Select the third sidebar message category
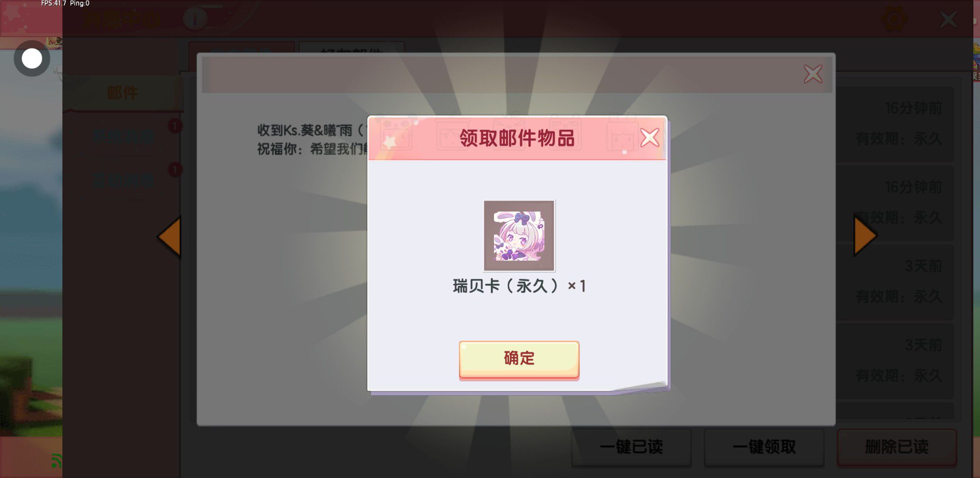 click(123, 181)
